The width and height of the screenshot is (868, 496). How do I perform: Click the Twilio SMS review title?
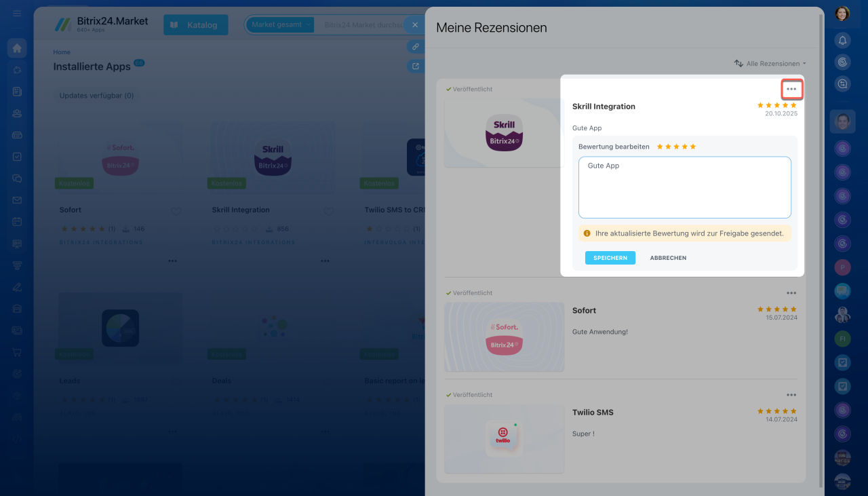pos(593,413)
